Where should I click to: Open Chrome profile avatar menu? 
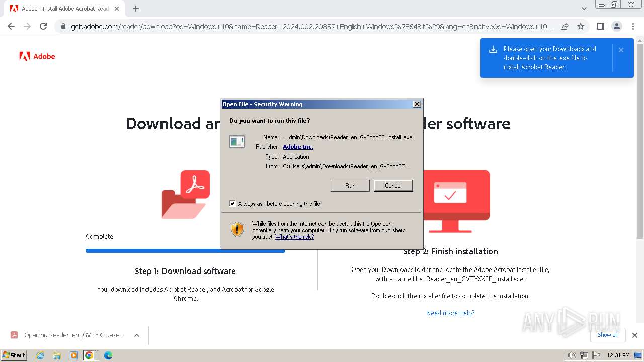pos(616,26)
